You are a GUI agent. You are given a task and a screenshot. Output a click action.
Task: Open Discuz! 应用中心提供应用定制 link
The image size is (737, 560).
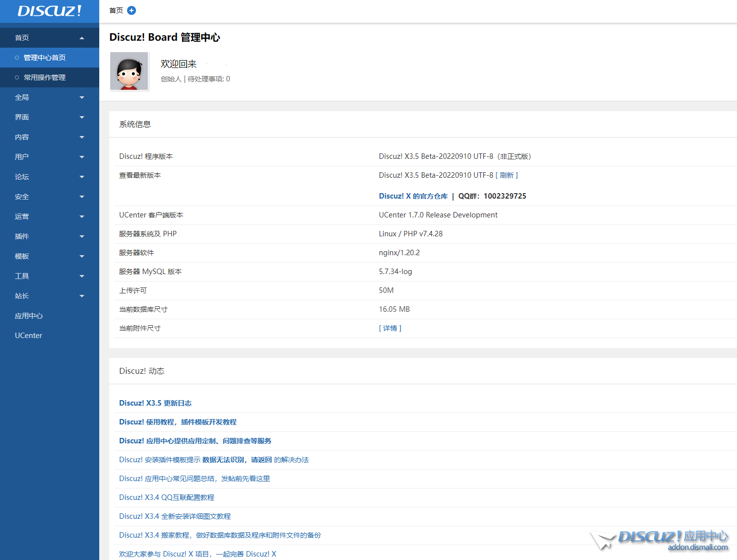[195, 441]
